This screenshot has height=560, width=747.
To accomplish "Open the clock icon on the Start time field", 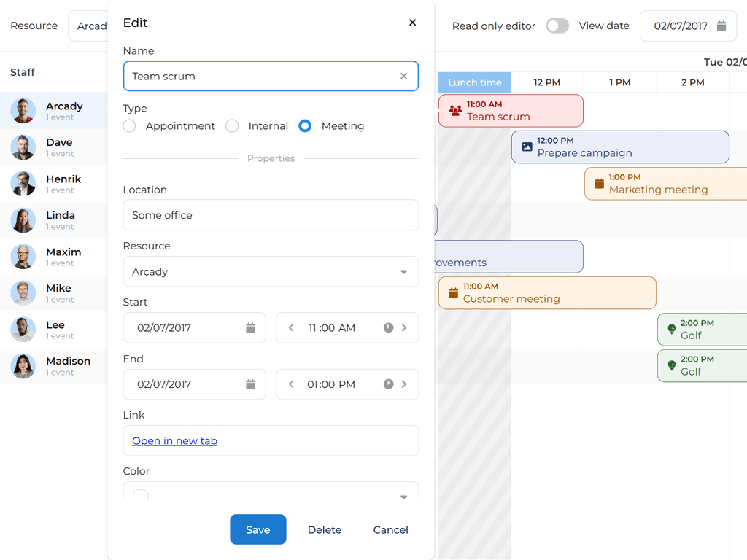I will point(388,327).
